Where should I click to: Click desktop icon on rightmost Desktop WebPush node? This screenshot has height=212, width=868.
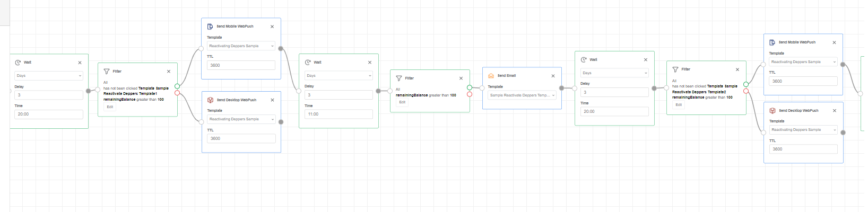tap(772, 111)
